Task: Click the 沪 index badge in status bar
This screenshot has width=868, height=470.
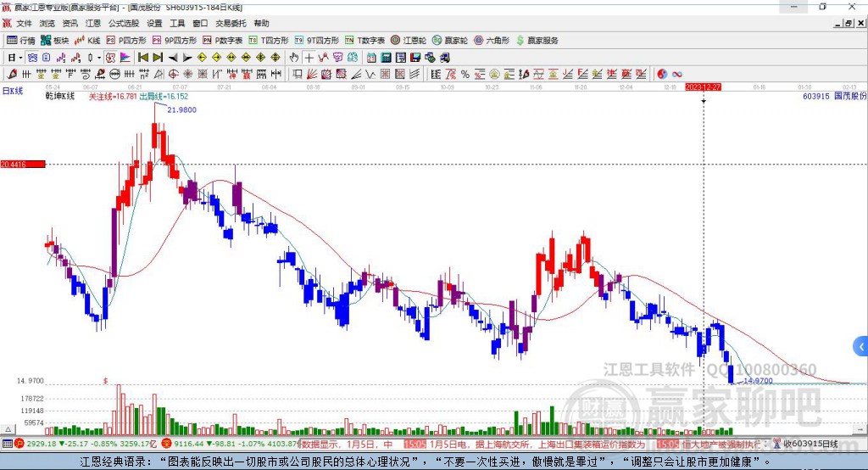Action: click(x=19, y=444)
